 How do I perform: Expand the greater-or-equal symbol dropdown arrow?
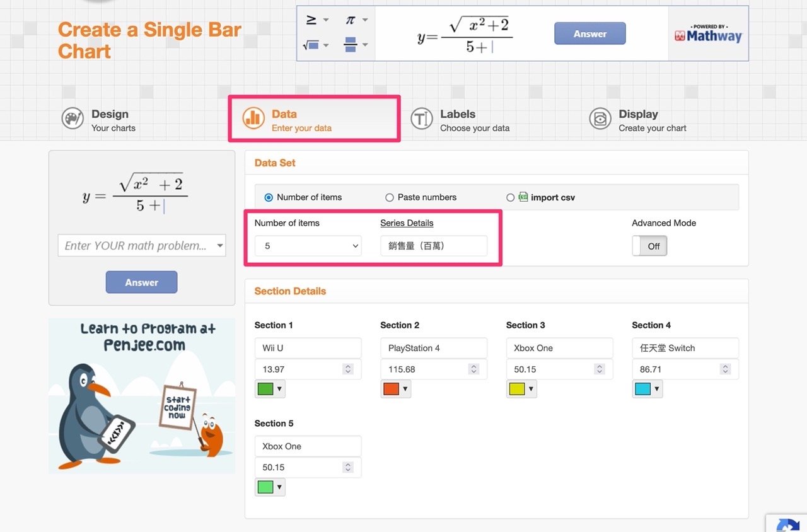(326, 20)
